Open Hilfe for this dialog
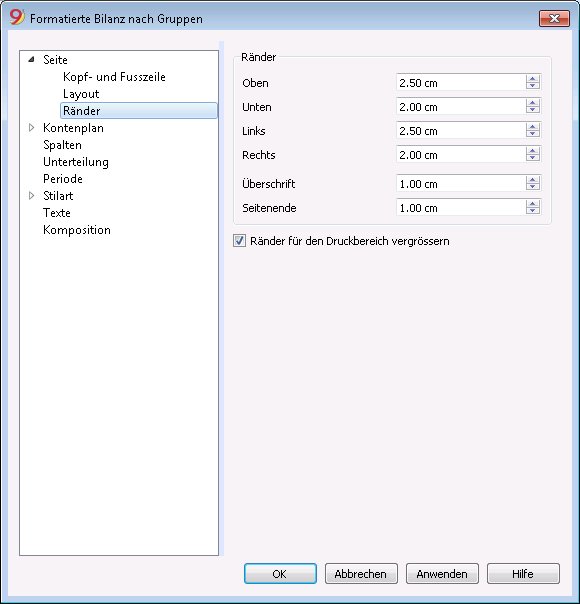This screenshot has width=580, height=604. point(523,574)
